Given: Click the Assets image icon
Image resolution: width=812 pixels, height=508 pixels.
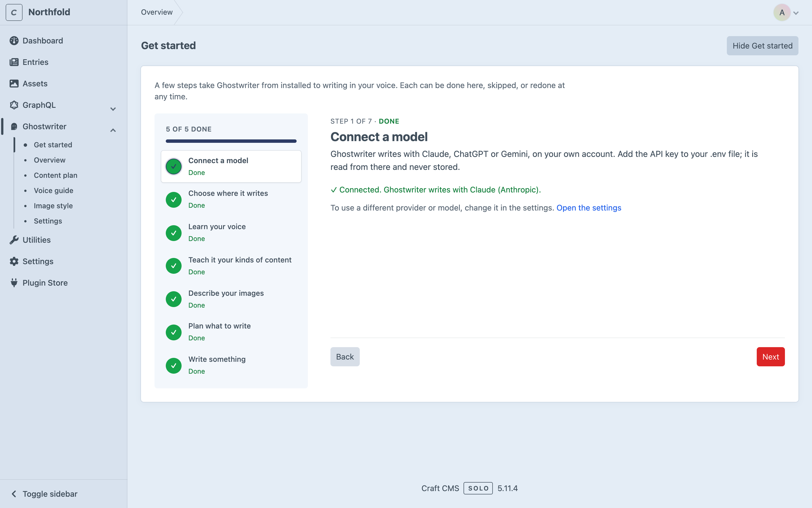Looking at the screenshot, I should [x=14, y=84].
